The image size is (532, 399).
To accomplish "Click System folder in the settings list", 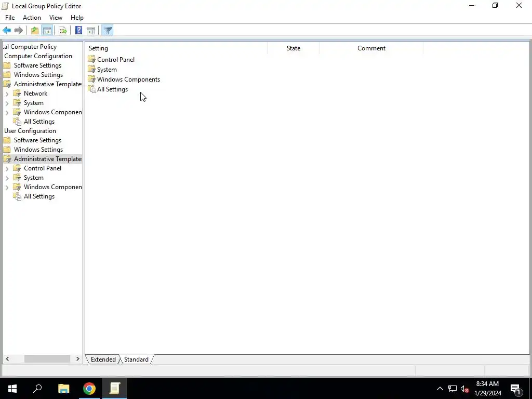I will (x=107, y=70).
